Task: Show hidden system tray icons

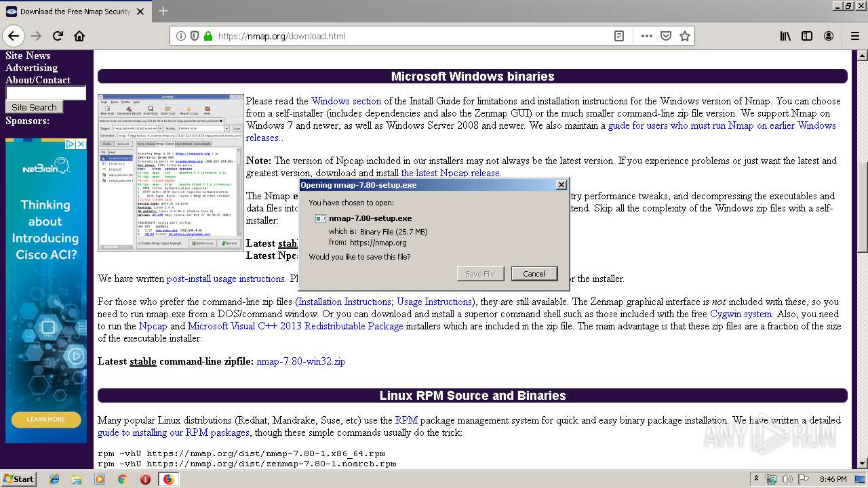Action: (756, 479)
